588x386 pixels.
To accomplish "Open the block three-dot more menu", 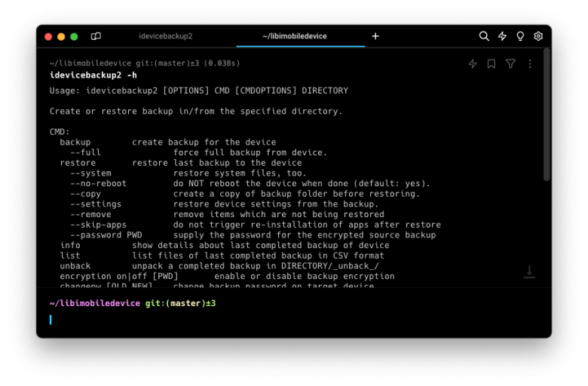I will pyautogui.click(x=529, y=64).
